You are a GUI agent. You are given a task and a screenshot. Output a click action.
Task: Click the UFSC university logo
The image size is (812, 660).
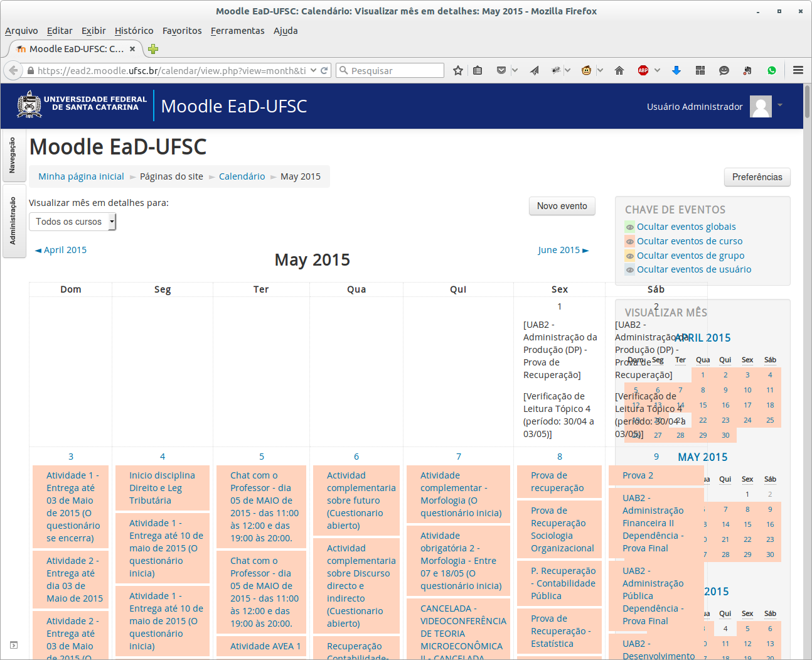coord(82,105)
